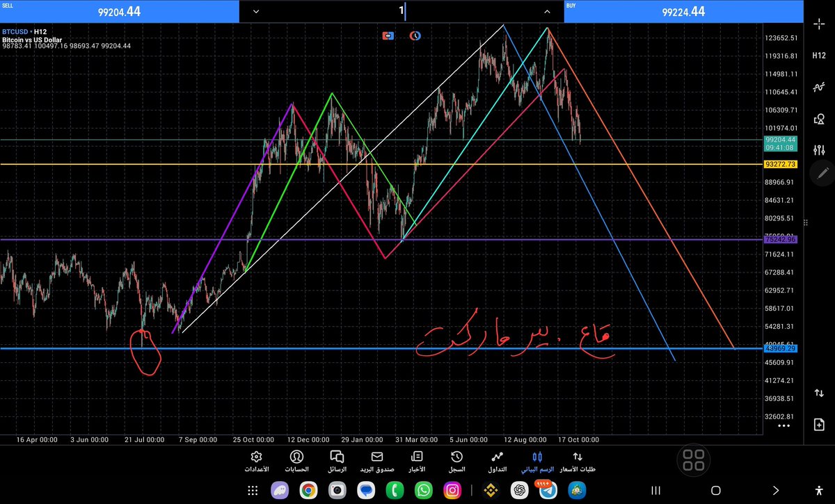Open the Settings tab (الأعدادات)
This screenshot has width=835, height=504.
coord(255,462)
